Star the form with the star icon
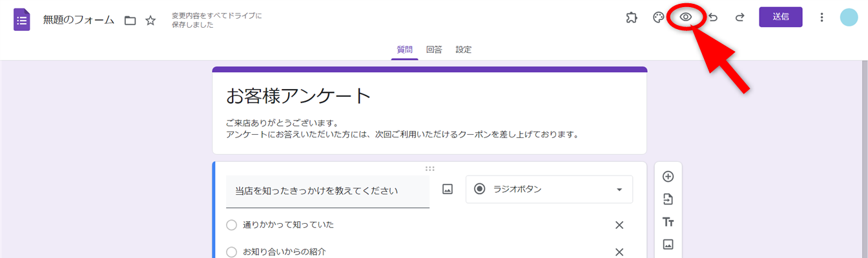Image resolution: width=868 pixels, height=258 pixels. click(x=150, y=21)
